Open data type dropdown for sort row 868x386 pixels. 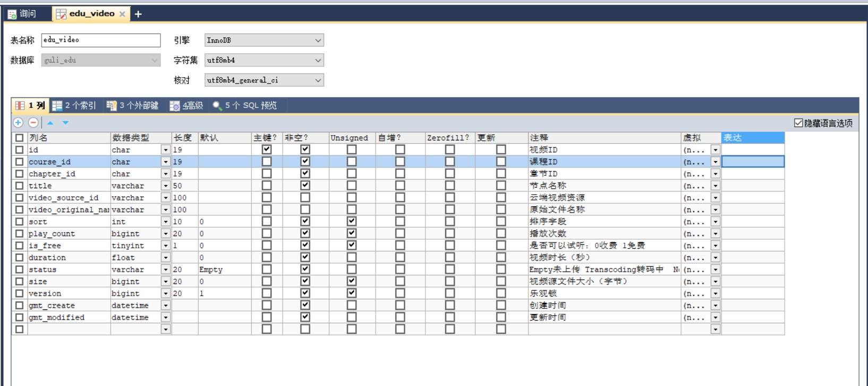166,222
